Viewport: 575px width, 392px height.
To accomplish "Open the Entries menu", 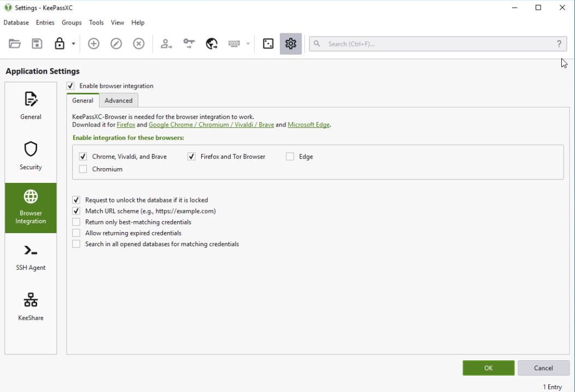I will [45, 22].
